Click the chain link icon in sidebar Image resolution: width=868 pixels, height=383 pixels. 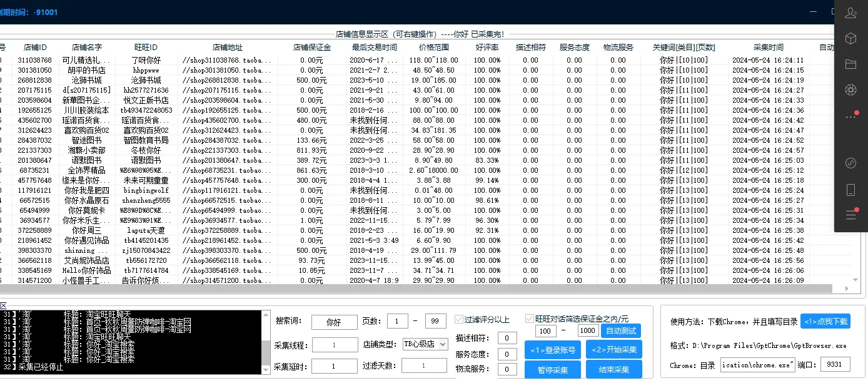click(850, 163)
